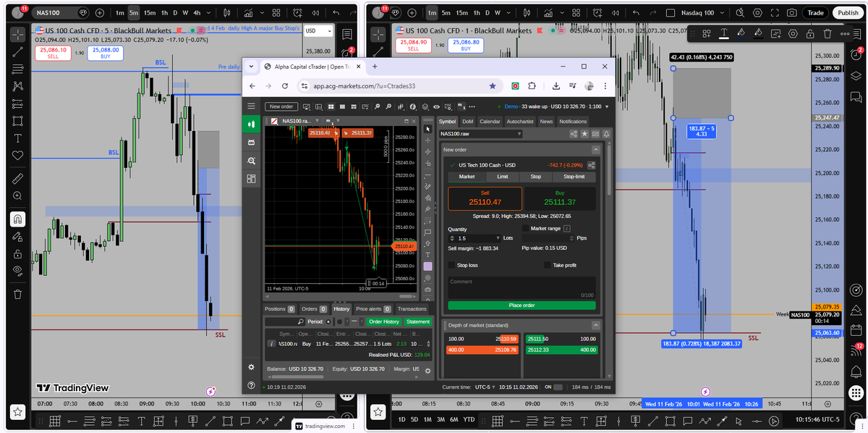The height and width of the screenshot is (433, 868).
Task: Open the text color option in floating drawing toolbar
Action: coord(724,33)
